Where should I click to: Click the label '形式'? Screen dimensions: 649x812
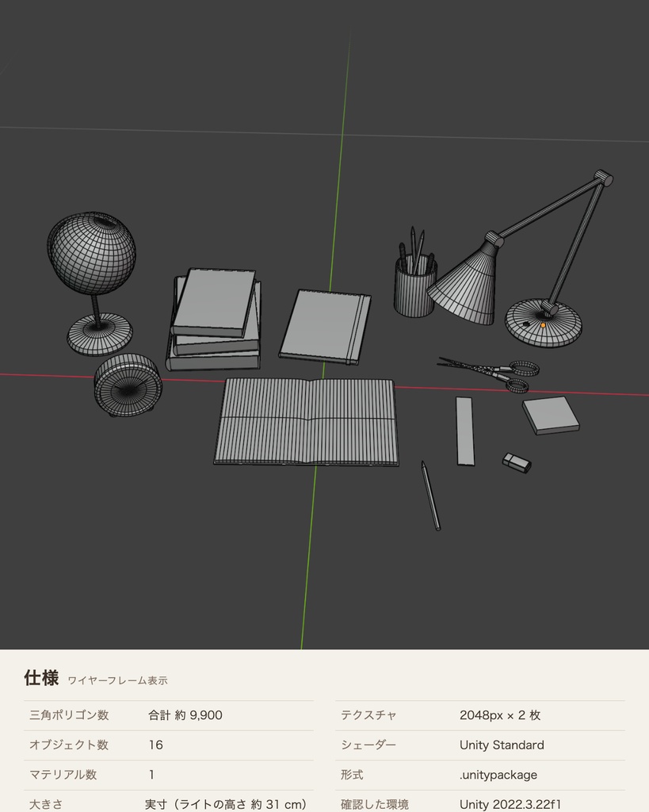(352, 775)
